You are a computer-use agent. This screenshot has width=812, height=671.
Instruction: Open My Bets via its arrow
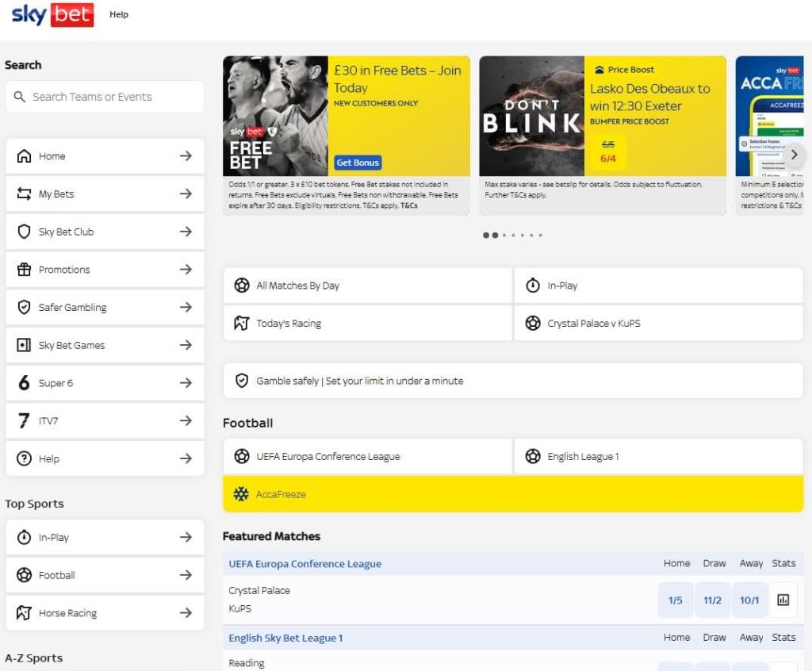[x=186, y=194]
